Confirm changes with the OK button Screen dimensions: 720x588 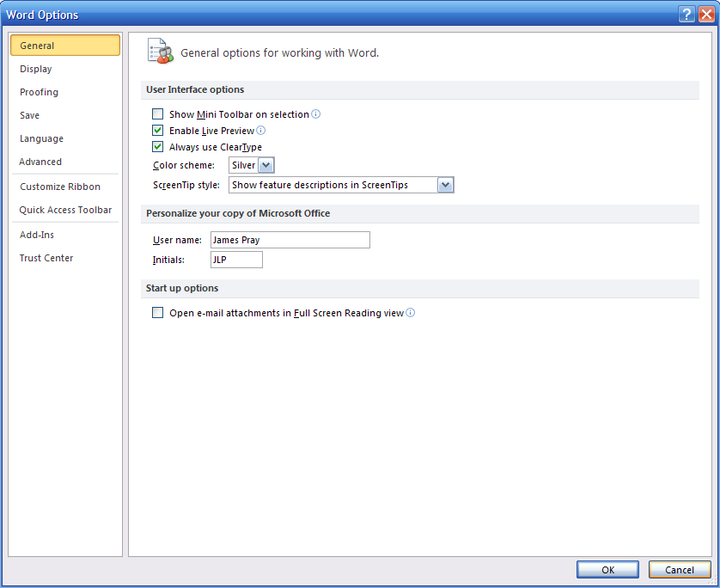point(607,570)
